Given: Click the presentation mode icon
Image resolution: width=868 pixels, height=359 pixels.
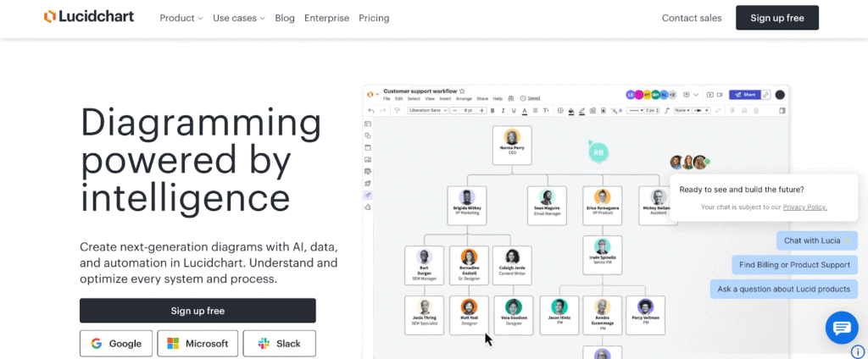Looking at the screenshot, I should click(710, 95).
